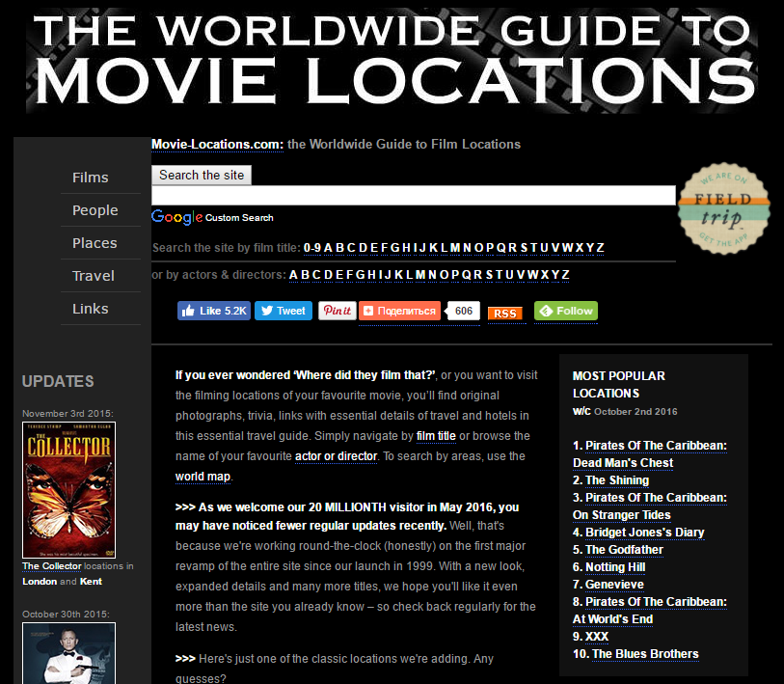This screenshot has height=684, width=784.
Task: Open the Notting Hill popular location
Action: point(614,567)
